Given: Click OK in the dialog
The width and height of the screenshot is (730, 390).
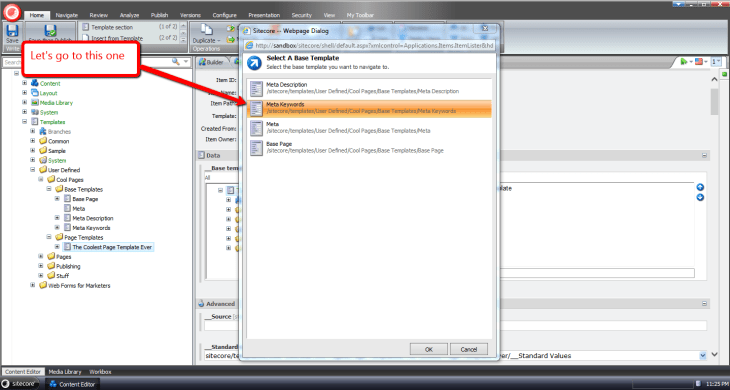Looking at the screenshot, I should [x=429, y=350].
